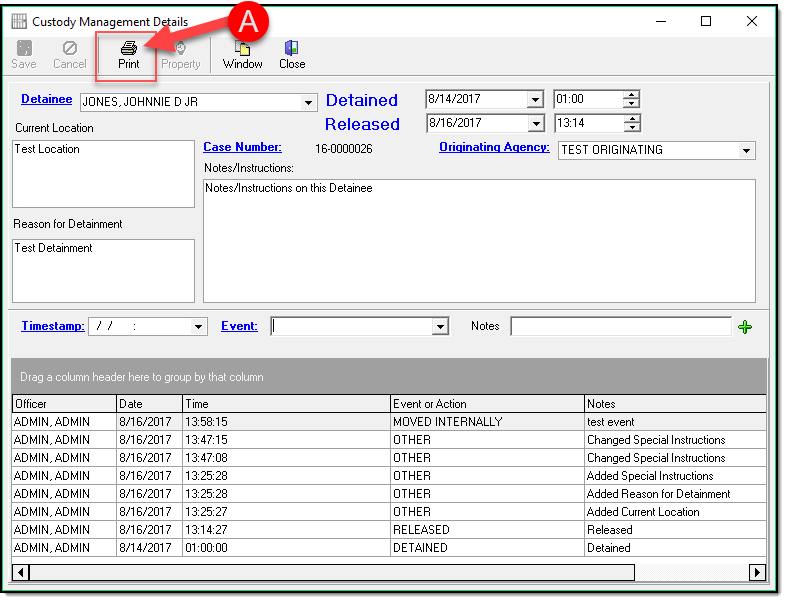This screenshot has width=786, height=601.
Task: Click the Notes input field
Action: [620, 327]
